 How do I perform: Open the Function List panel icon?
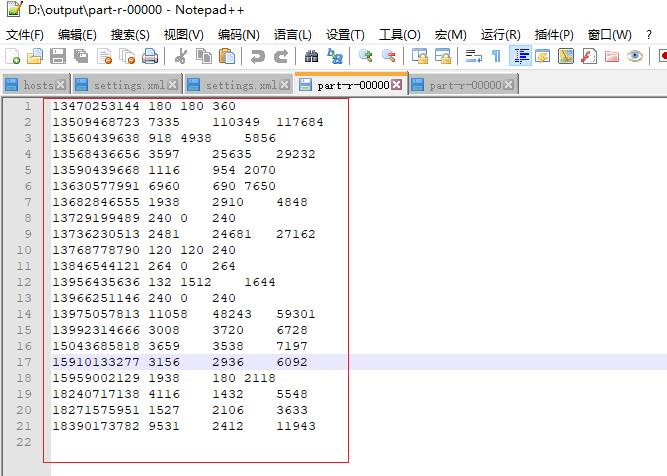point(589,56)
